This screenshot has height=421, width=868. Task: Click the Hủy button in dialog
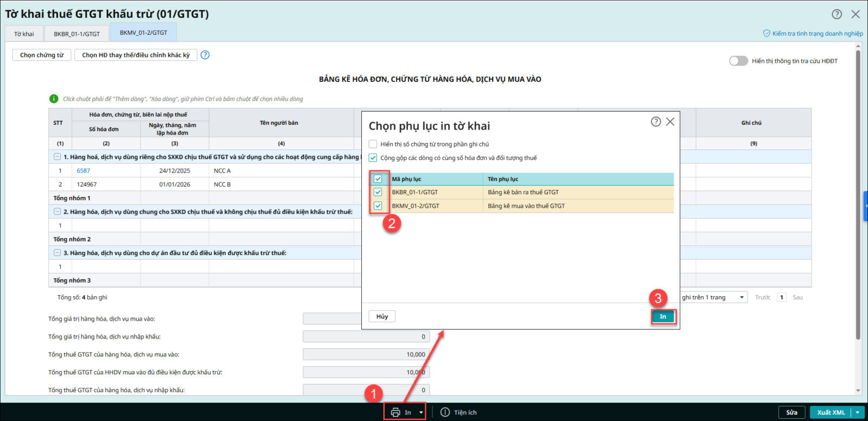click(382, 316)
